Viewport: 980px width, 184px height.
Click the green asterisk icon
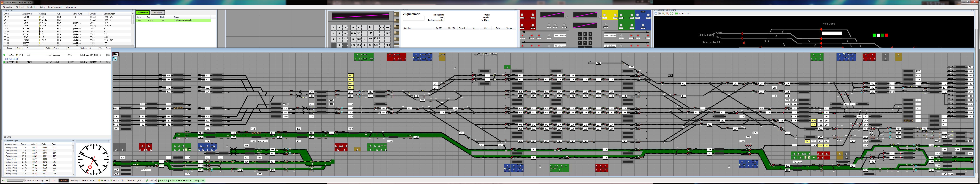(x=676, y=14)
